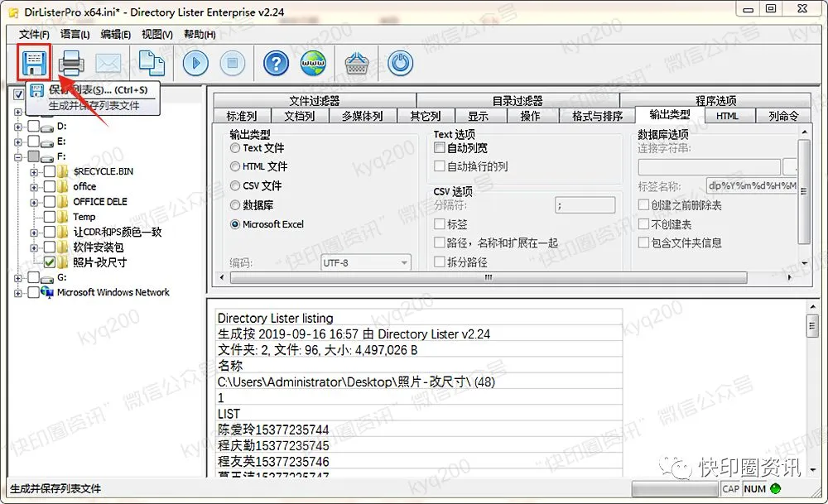Toggle 包含文件夹信息 checkbox

pos(643,242)
